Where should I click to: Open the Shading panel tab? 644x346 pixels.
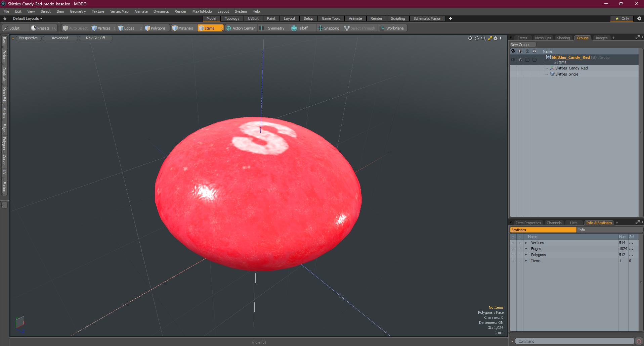tap(563, 38)
